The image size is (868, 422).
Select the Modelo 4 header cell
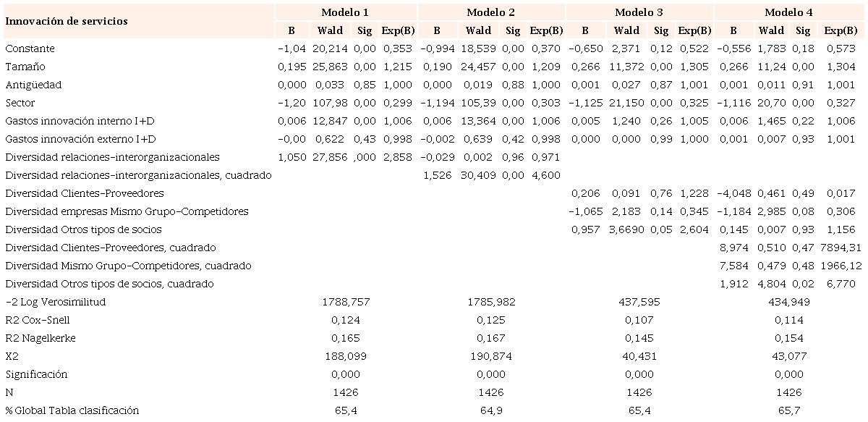[788, 12]
